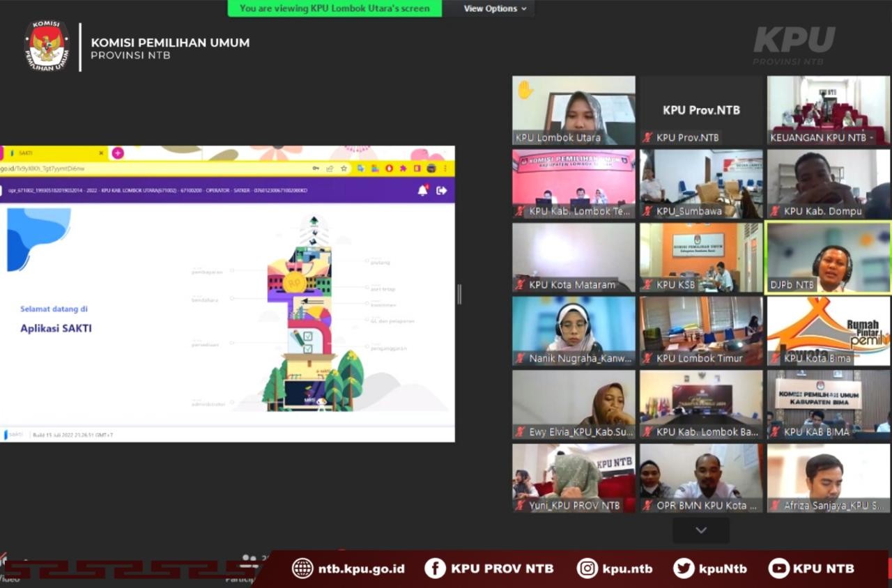Image resolution: width=892 pixels, height=588 pixels.
Task: Select the SAKTI browser tab
Action: pyautogui.click(x=49, y=153)
